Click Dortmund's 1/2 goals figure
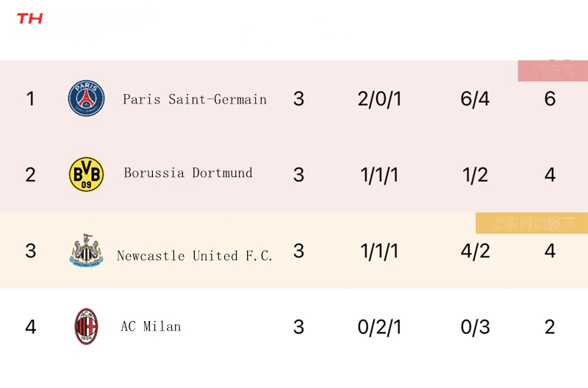 (475, 175)
